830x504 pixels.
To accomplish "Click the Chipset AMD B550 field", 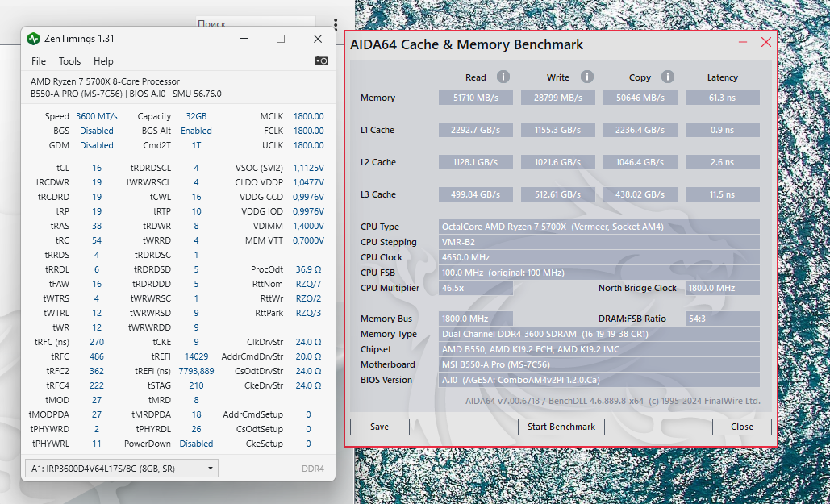I will point(599,349).
